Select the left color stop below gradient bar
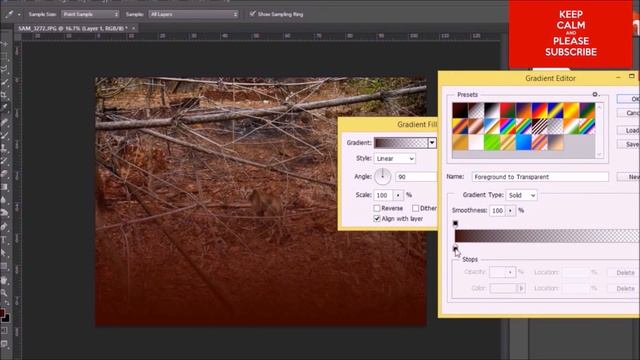 pos(456,248)
